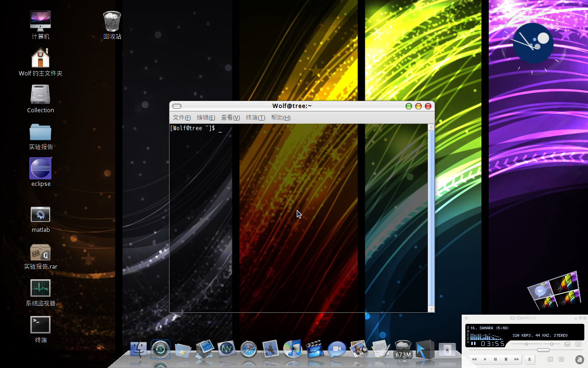This screenshot has width=588, height=368.
Task: Open the 终端(T) menu in terminal
Action: pos(255,118)
